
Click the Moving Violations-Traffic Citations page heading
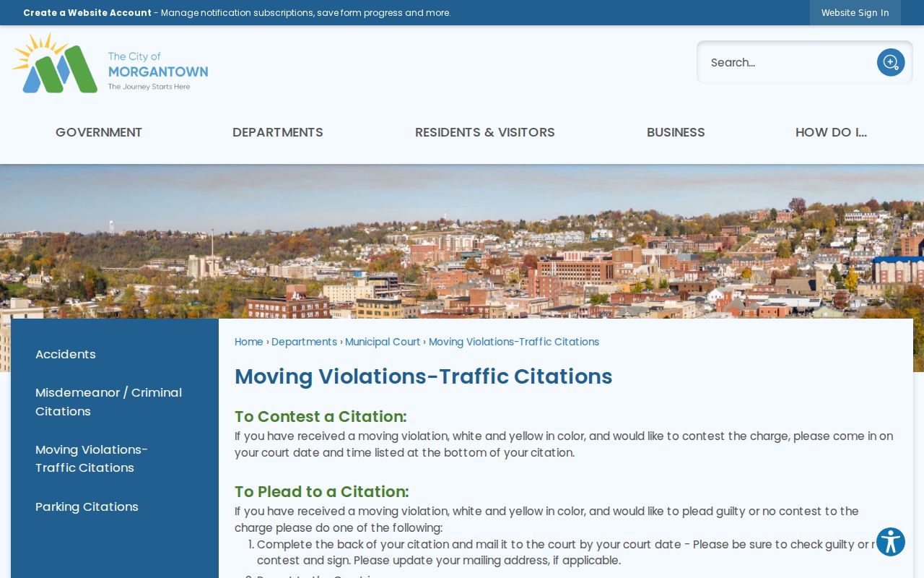tap(424, 376)
